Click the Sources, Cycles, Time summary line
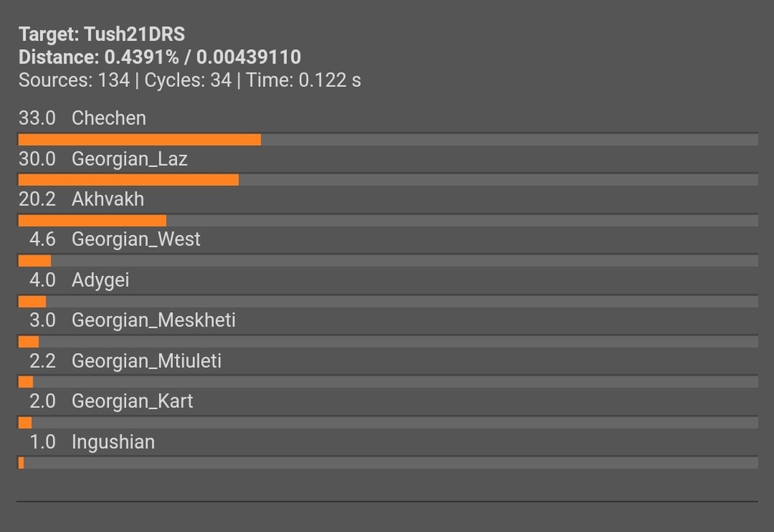 click(x=190, y=80)
